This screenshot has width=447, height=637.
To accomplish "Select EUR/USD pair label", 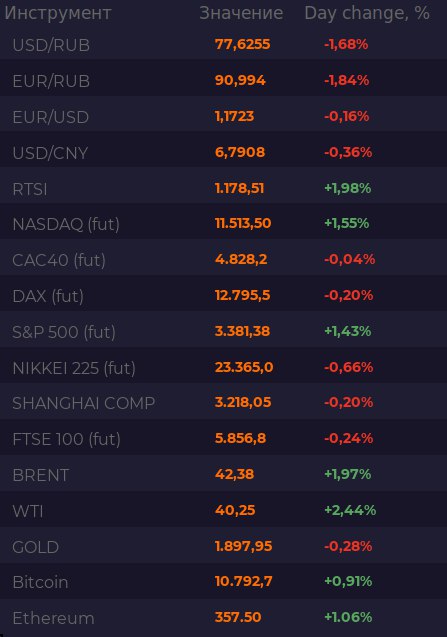I will point(51,117).
